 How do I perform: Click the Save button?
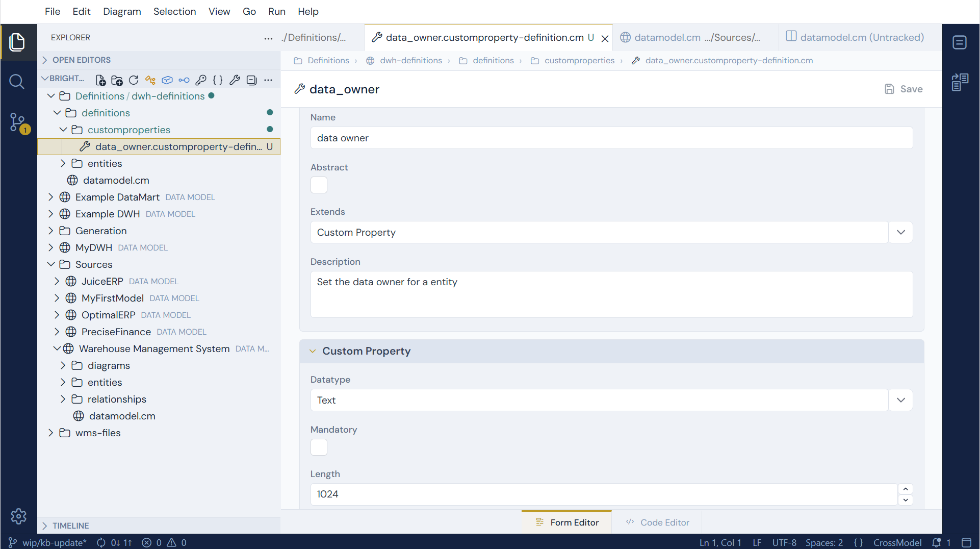[904, 89]
